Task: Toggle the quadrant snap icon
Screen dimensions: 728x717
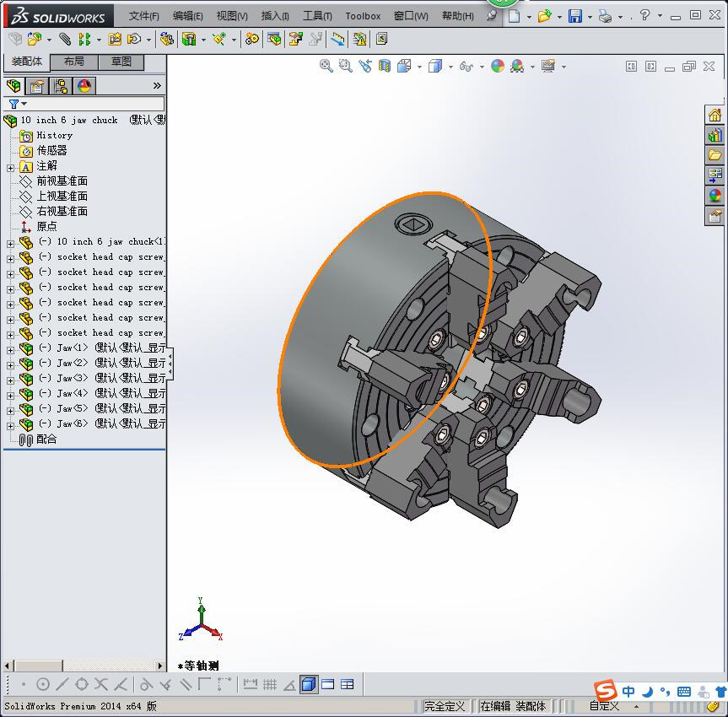Action: click(82, 684)
